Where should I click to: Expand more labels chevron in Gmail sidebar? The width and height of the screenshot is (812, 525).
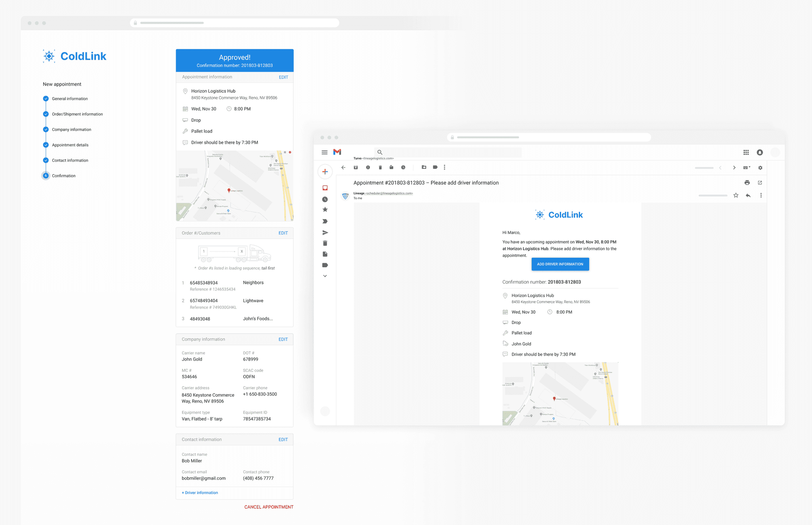(325, 276)
